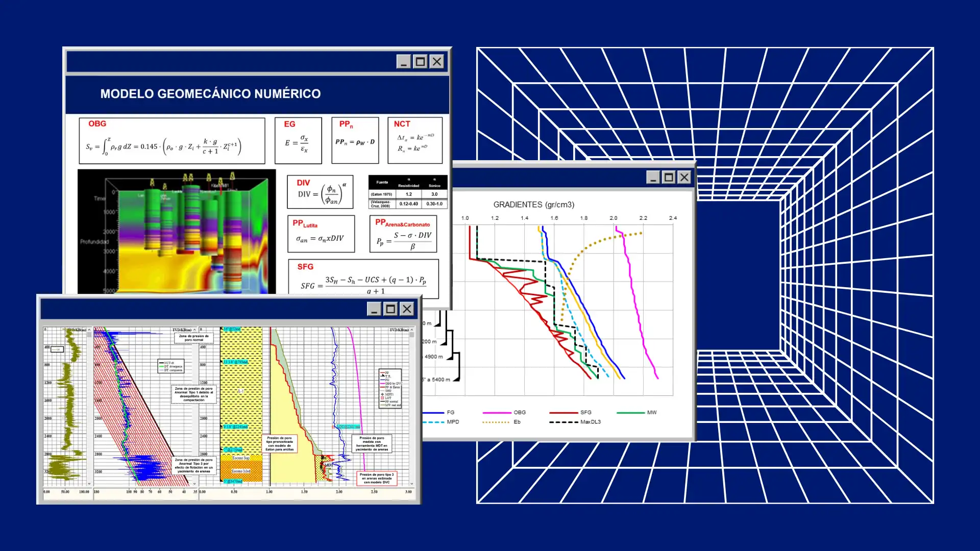Close the well log tracks window

[x=407, y=309]
